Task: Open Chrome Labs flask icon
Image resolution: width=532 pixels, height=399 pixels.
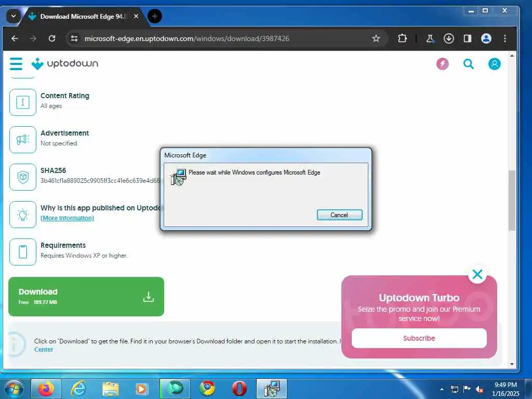Action: pos(430,38)
